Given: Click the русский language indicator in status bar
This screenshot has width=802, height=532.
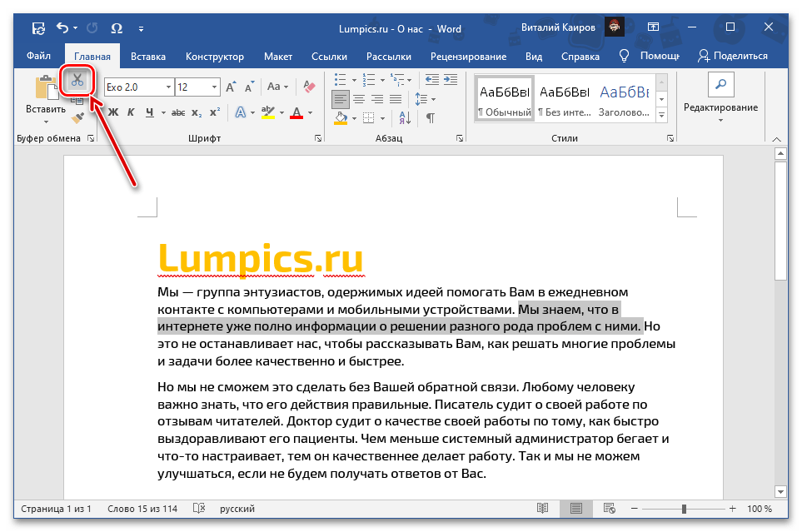Looking at the screenshot, I should point(237,509).
